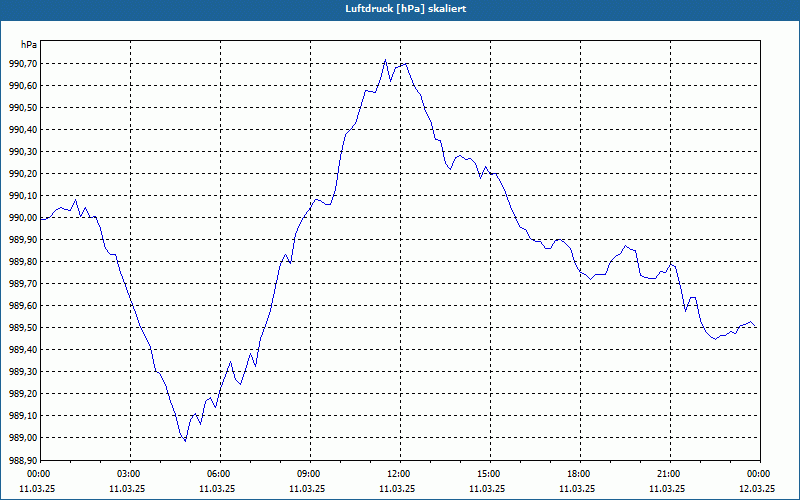Image resolution: width=800 pixels, height=500 pixels.
Task: Click the 06:00 time axis label
Action: (x=220, y=474)
